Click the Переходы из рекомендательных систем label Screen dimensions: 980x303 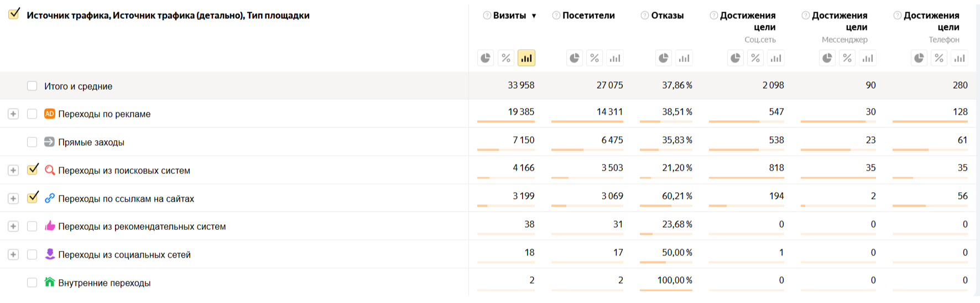pos(142,227)
